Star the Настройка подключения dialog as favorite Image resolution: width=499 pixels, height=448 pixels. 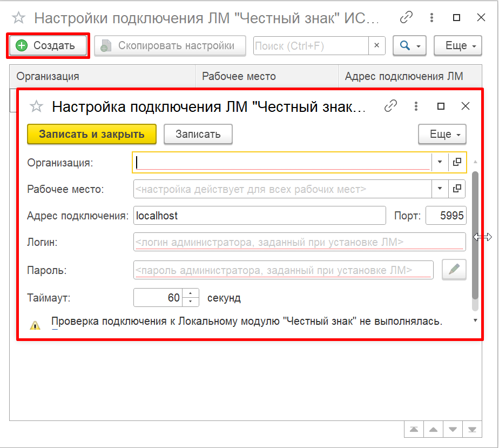coord(36,106)
